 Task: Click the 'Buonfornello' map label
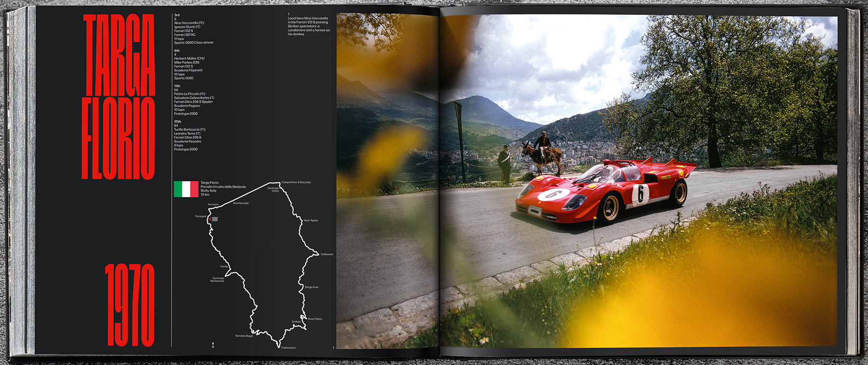click(x=241, y=203)
